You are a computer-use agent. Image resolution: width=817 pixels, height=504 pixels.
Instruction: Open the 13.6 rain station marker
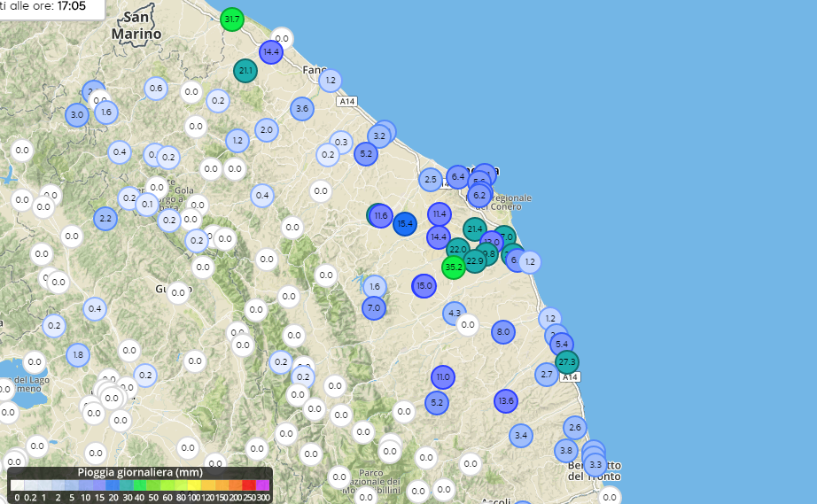(506, 401)
